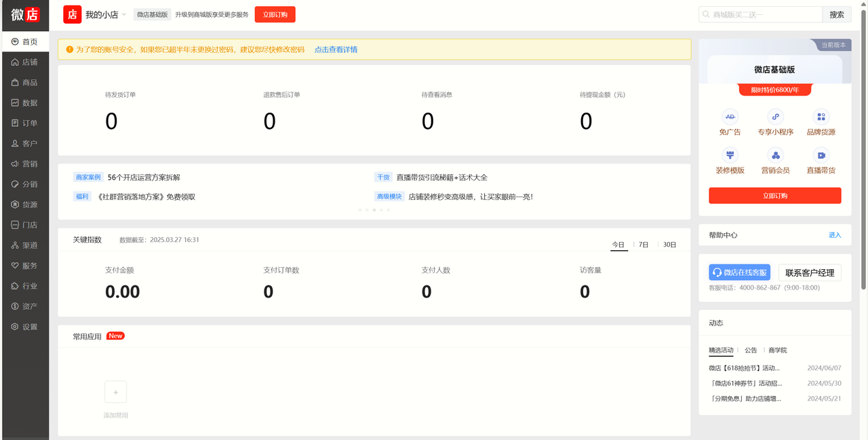The height and width of the screenshot is (440, 868).
Task: Click the search input field at top right
Action: pos(759,14)
